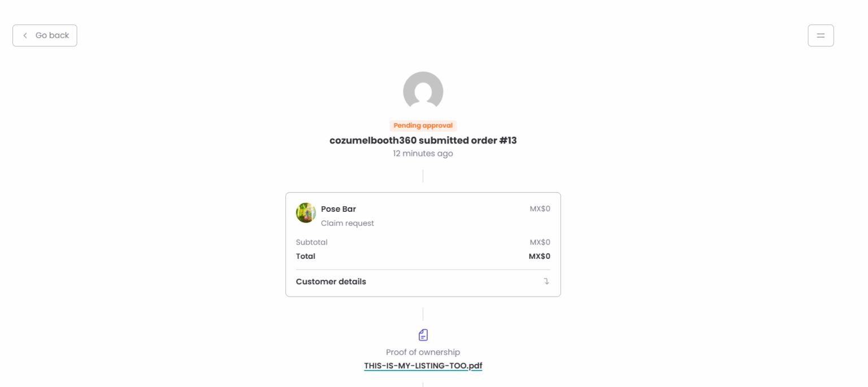Screen dimensions: 868x387
Task: Click the arrow icon on Customer details row
Action: point(546,281)
